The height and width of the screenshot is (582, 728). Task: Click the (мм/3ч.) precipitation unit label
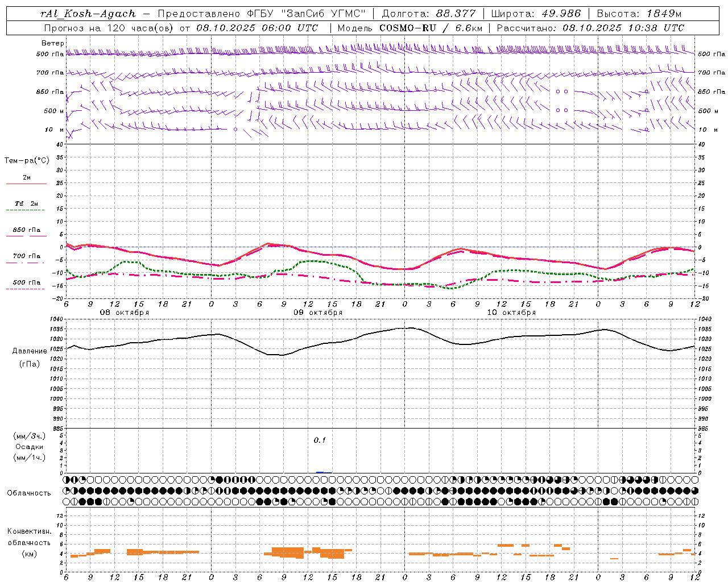30,436
